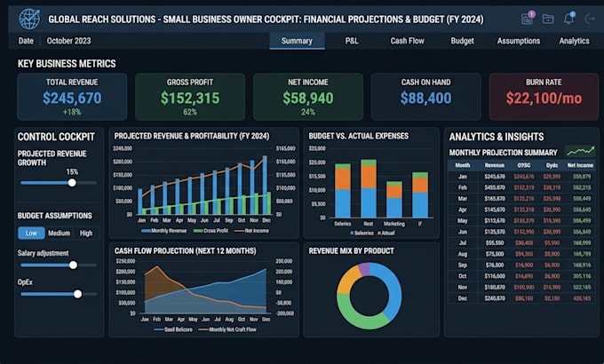Select the Apr row revenue $145,870
Image resolution: width=604 pixels, height=364 pixels.
click(x=495, y=210)
